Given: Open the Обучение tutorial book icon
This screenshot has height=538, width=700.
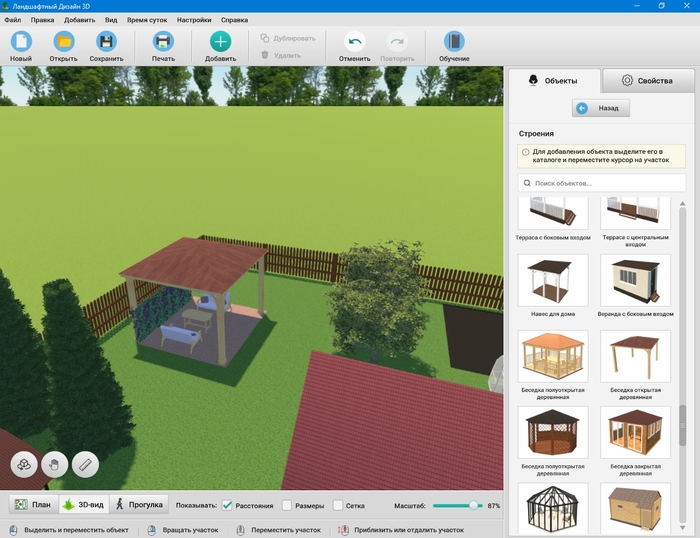Looking at the screenshot, I should [454, 42].
